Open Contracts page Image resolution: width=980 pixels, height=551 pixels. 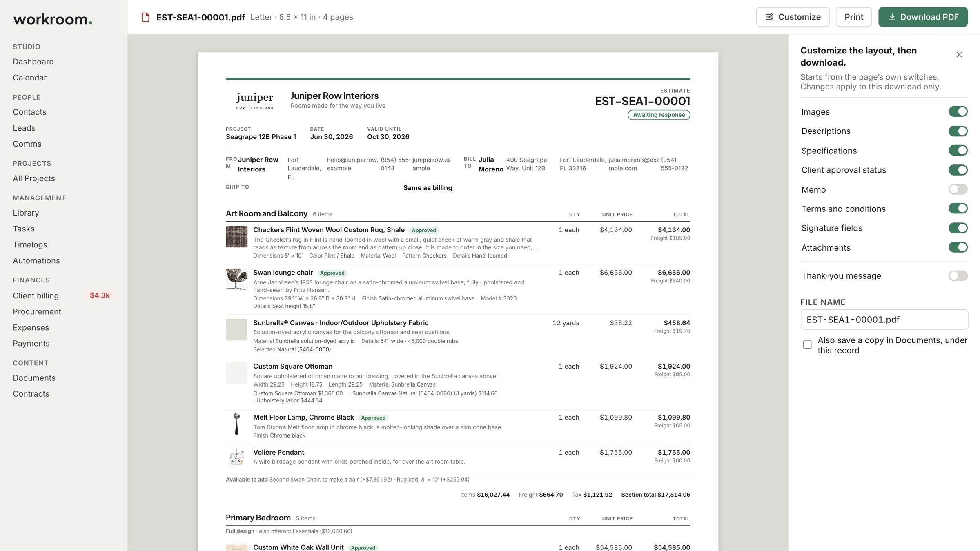coord(31,394)
